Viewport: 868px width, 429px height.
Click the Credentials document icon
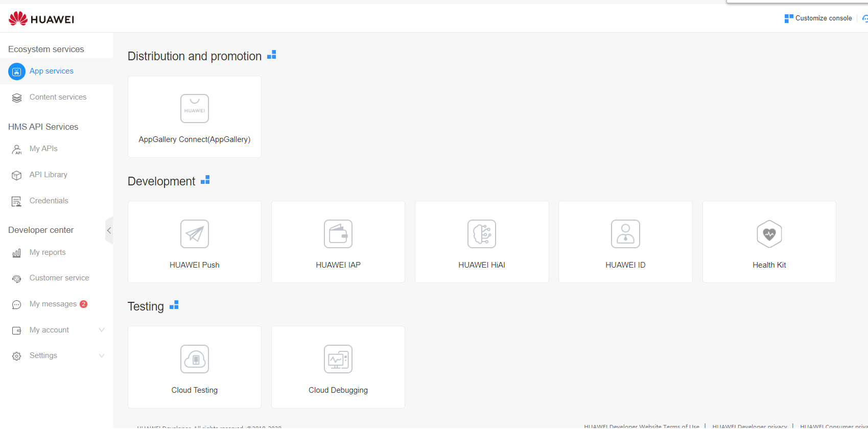(x=17, y=201)
